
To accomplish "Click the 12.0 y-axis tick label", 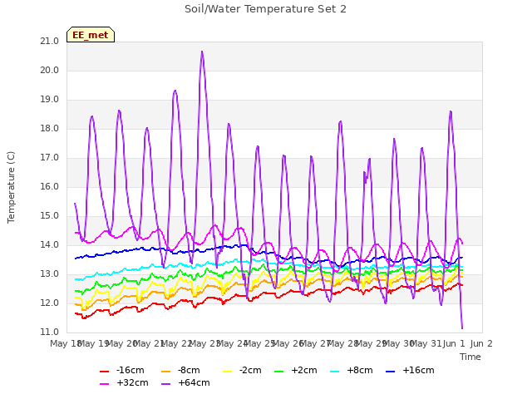I will (50, 303).
